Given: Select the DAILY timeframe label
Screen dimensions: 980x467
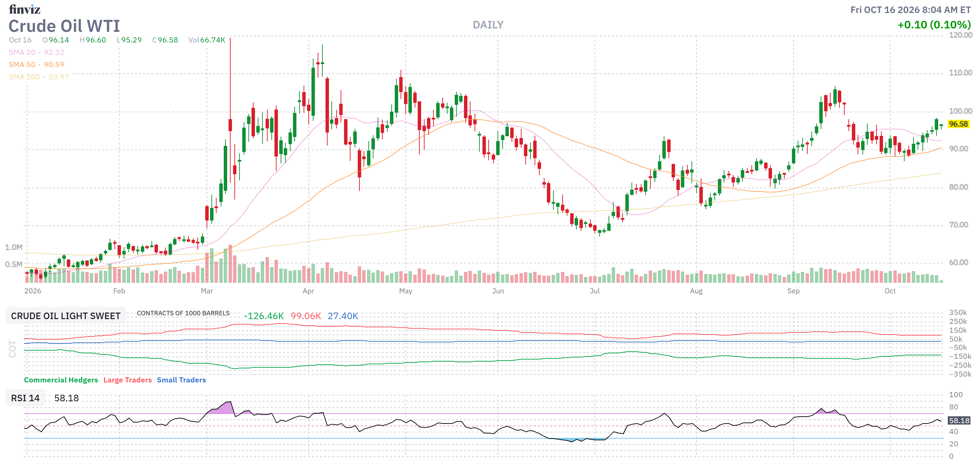Looking at the screenshot, I should pos(488,25).
